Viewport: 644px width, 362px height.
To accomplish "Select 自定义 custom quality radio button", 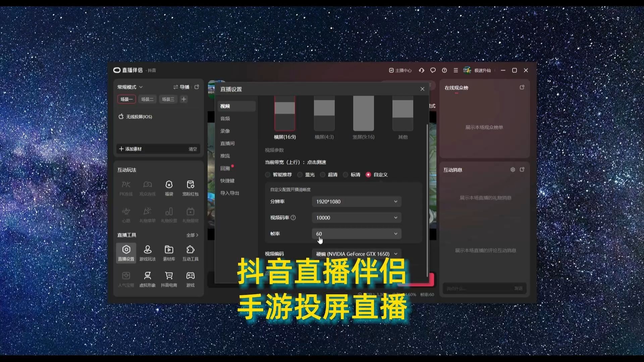I will pyautogui.click(x=368, y=175).
